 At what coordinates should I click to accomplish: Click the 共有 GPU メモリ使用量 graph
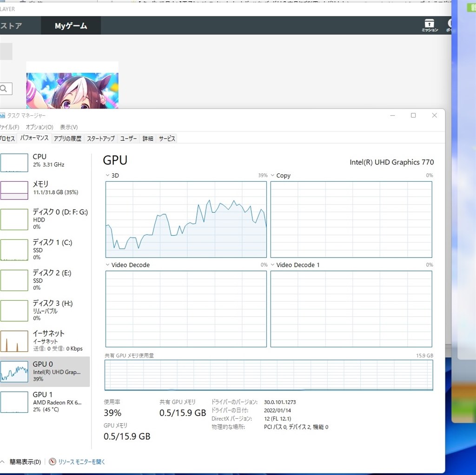click(269, 375)
